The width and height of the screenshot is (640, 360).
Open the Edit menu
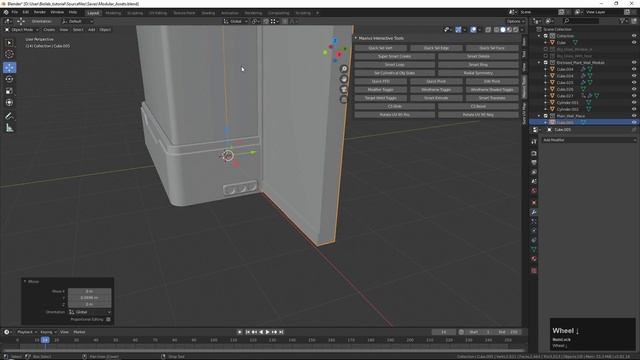point(26,13)
